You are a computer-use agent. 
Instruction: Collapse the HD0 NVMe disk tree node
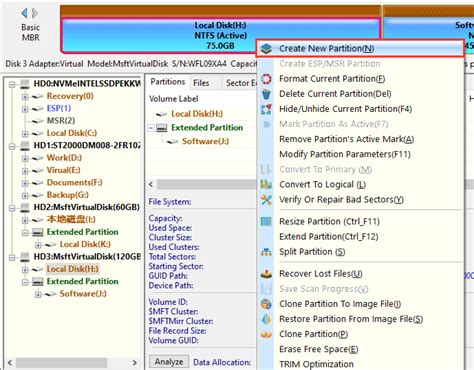tap(12, 84)
